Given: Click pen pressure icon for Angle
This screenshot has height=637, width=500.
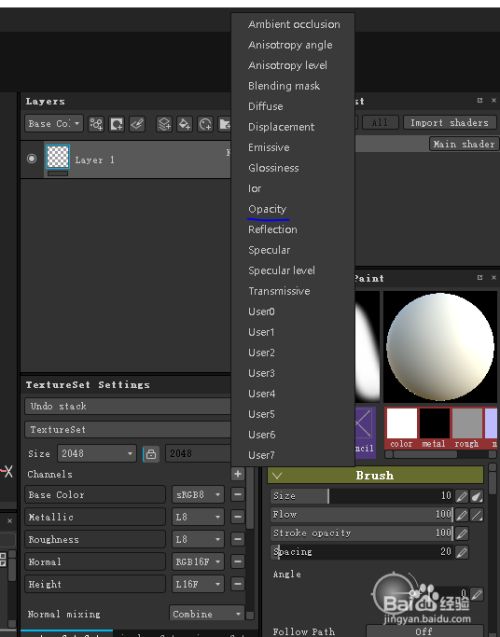Looking at the screenshot, I should (x=476, y=594).
